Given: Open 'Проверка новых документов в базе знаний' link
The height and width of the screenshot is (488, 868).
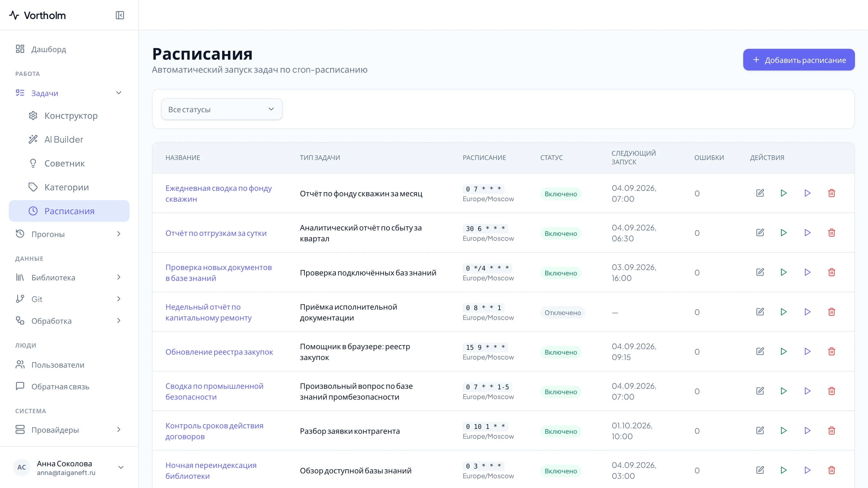Looking at the screenshot, I should [218, 272].
